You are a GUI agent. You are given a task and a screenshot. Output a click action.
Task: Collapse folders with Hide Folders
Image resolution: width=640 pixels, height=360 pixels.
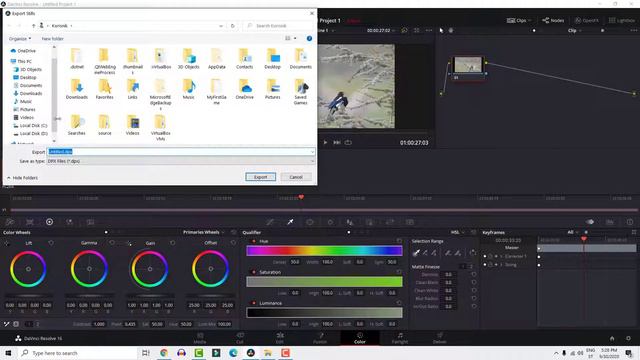point(22,178)
